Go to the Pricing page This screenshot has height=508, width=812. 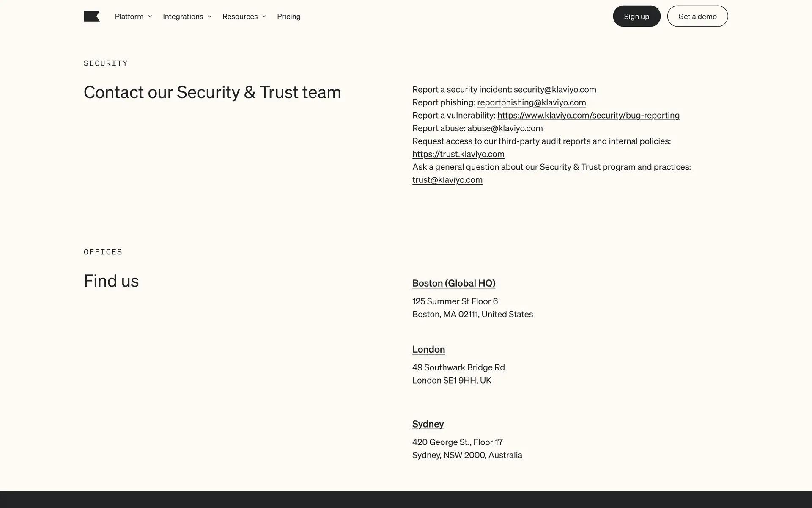coord(289,17)
